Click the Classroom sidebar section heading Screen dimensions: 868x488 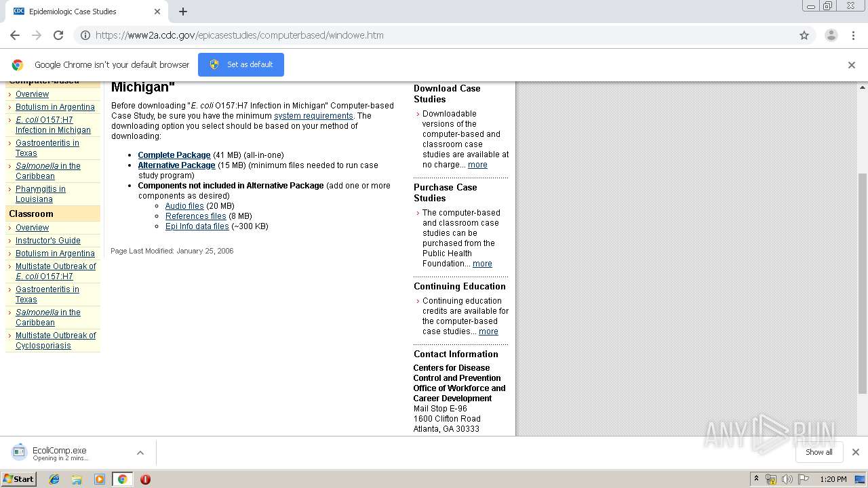[31, 213]
